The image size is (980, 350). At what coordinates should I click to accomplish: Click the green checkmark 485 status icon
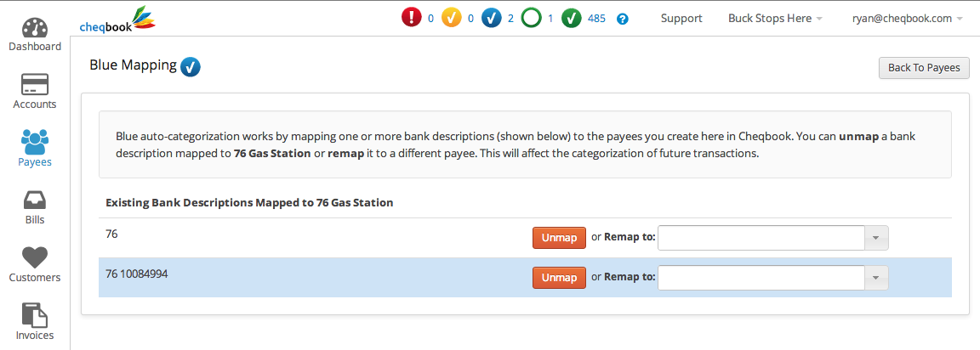click(x=572, y=18)
